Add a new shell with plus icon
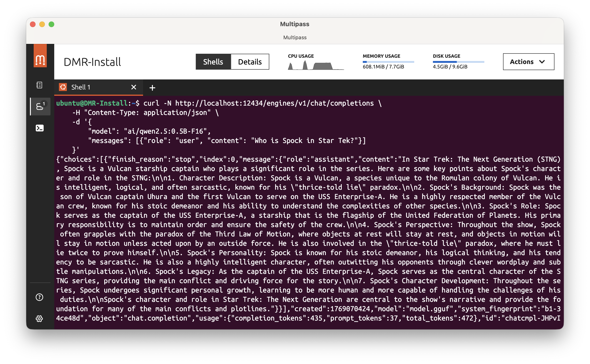This screenshot has width=590, height=364. point(152,88)
